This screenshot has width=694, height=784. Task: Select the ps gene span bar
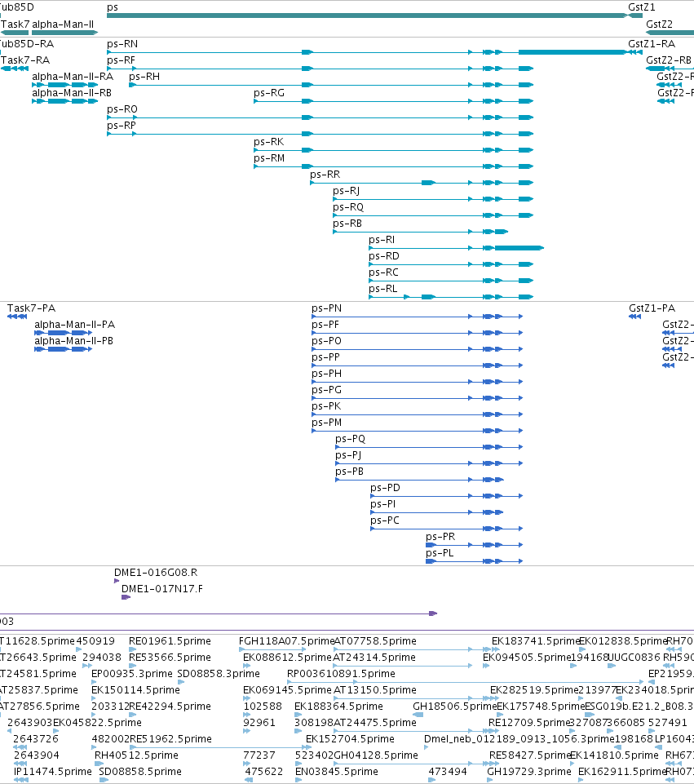click(367, 16)
